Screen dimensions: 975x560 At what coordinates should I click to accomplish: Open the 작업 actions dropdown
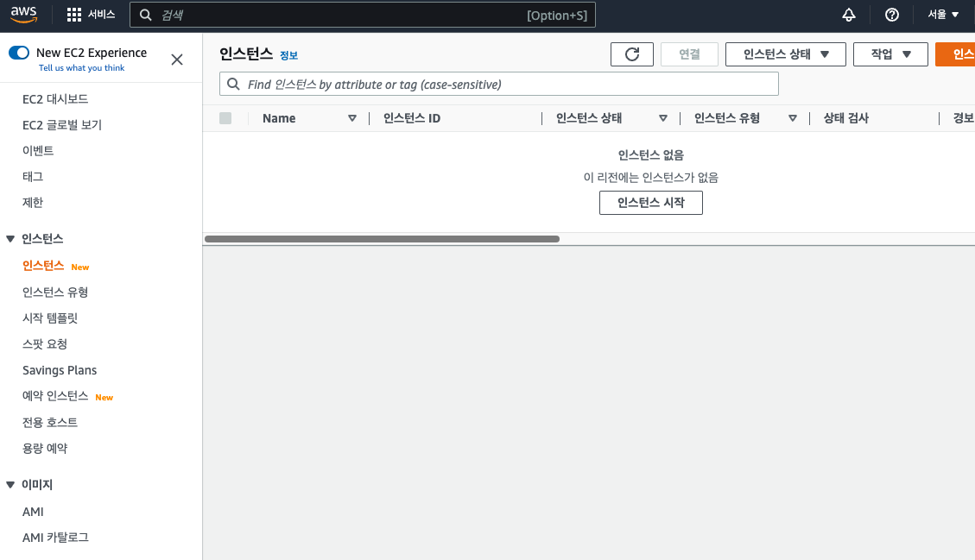(890, 54)
